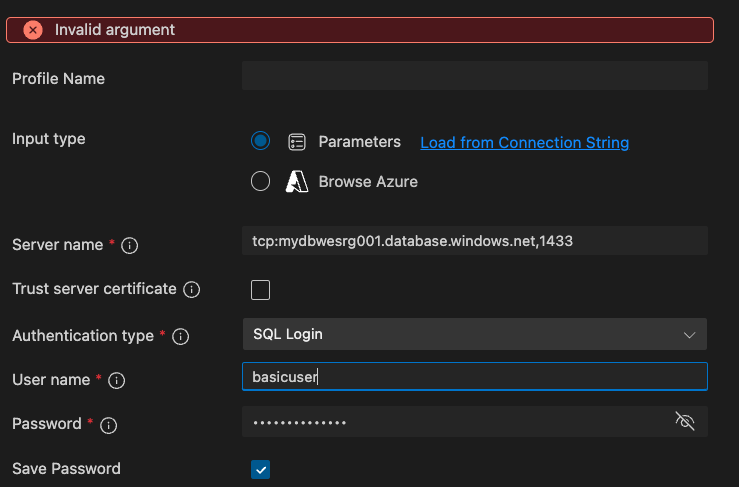Open User name info icon
The width and height of the screenshot is (739, 487).
[116, 380]
